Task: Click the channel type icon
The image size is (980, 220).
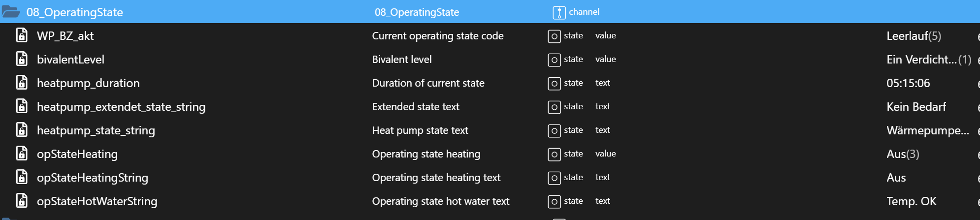Action: 559,12
